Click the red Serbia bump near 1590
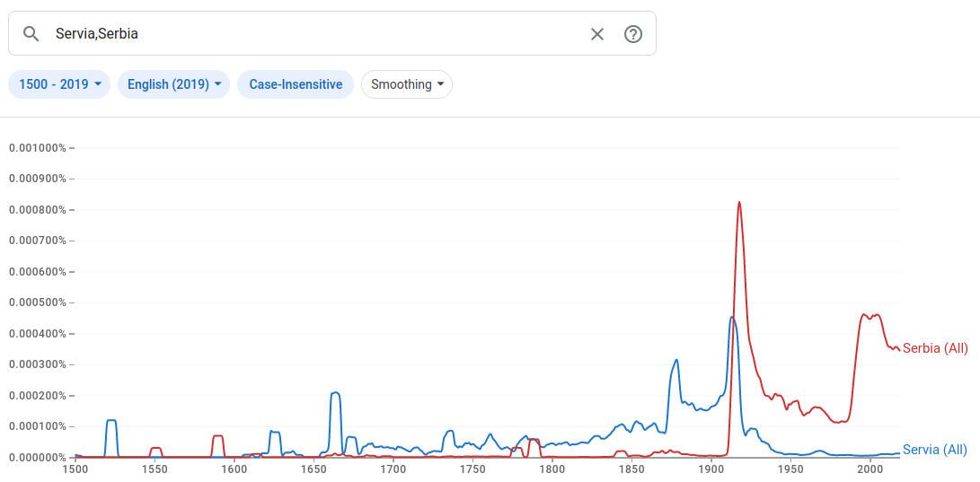 pos(217,436)
